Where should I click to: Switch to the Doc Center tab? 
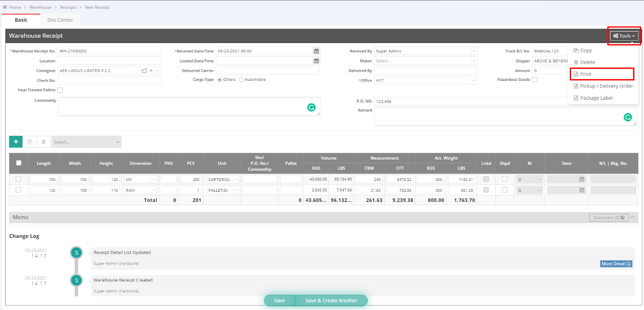60,20
